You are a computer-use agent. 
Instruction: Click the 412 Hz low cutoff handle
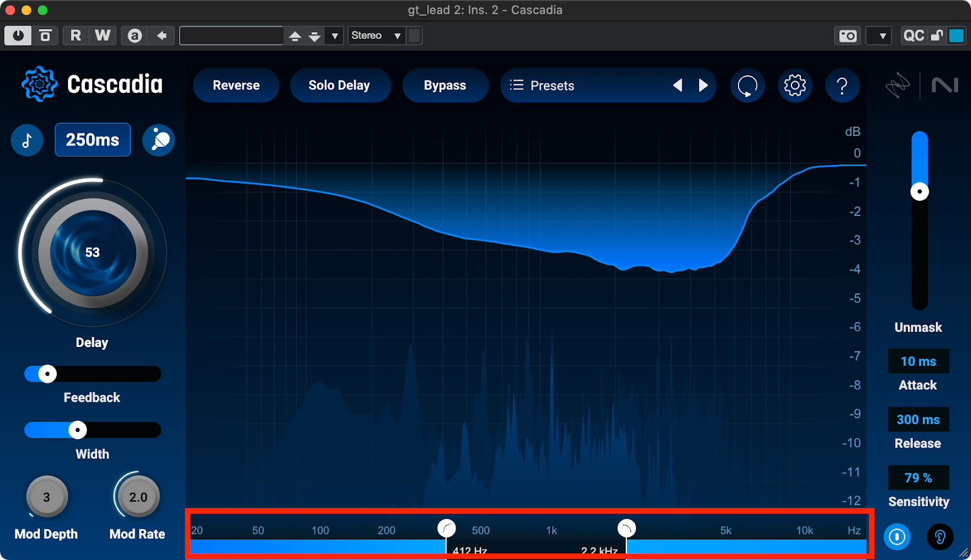pos(447,528)
